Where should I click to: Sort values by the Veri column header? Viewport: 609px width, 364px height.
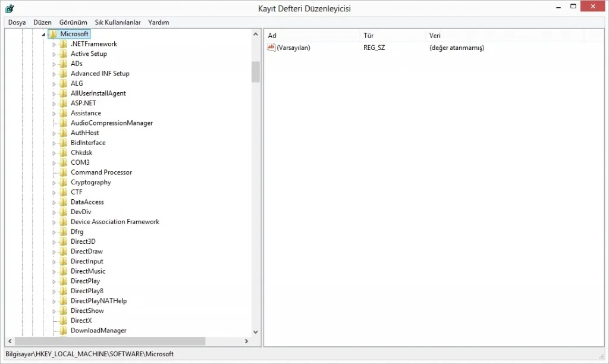[x=504, y=35]
